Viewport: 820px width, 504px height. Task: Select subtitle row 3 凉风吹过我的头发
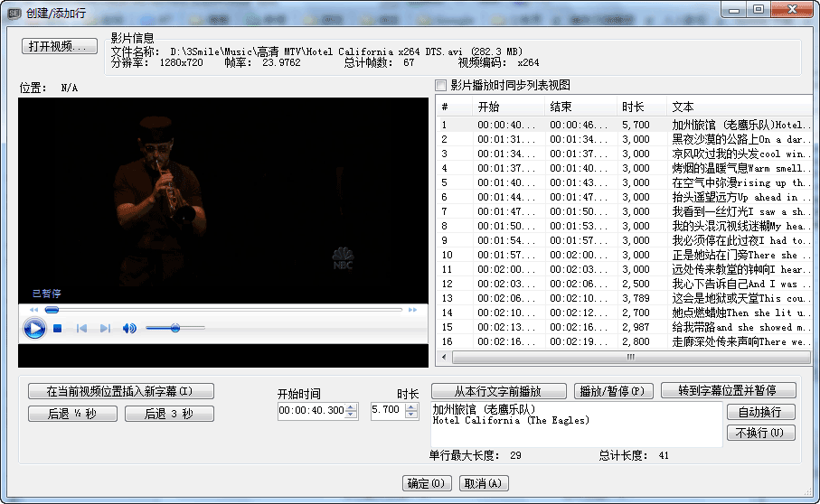coord(625,154)
